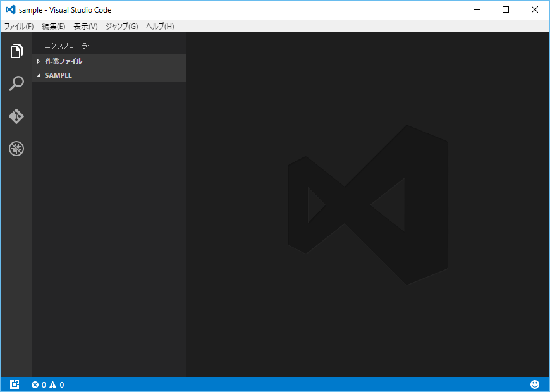Expand the 作業ファイル section
The image size is (550, 392).
pos(63,61)
